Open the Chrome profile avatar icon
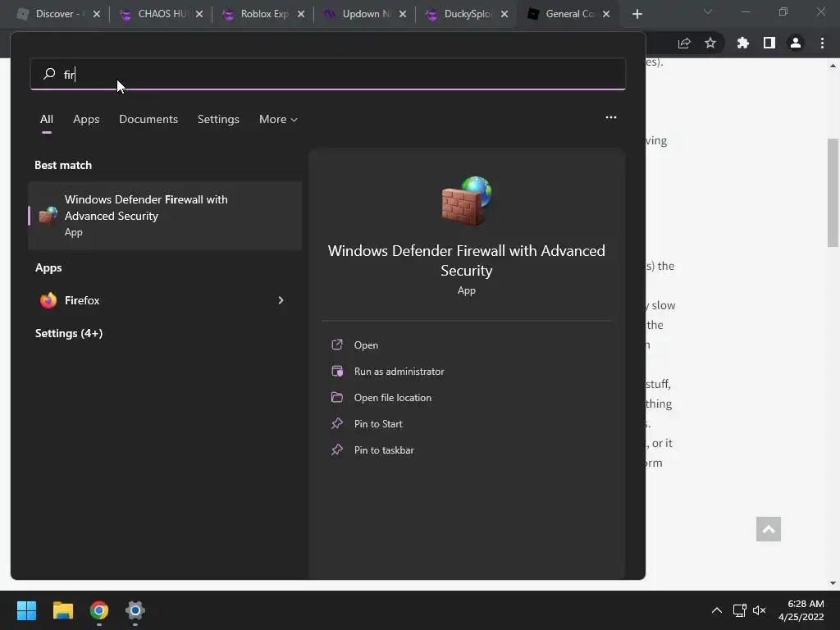Screen dimensions: 840x630 (796, 43)
